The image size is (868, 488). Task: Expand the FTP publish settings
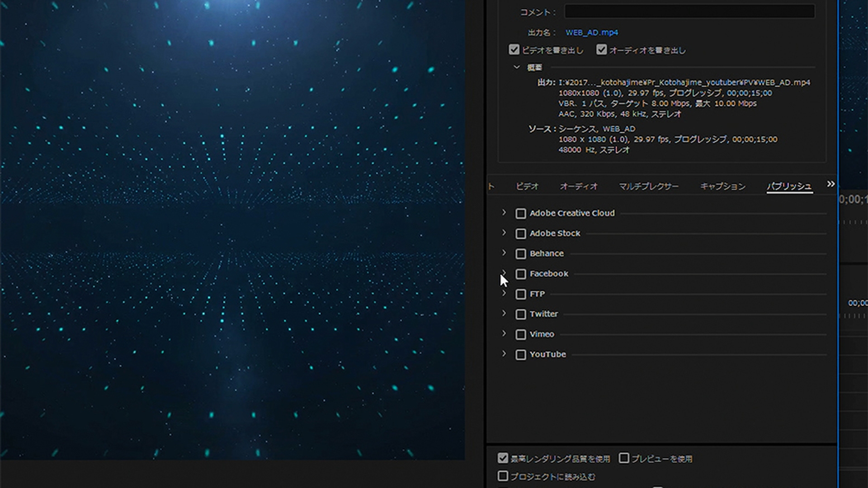(x=504, y=293)
